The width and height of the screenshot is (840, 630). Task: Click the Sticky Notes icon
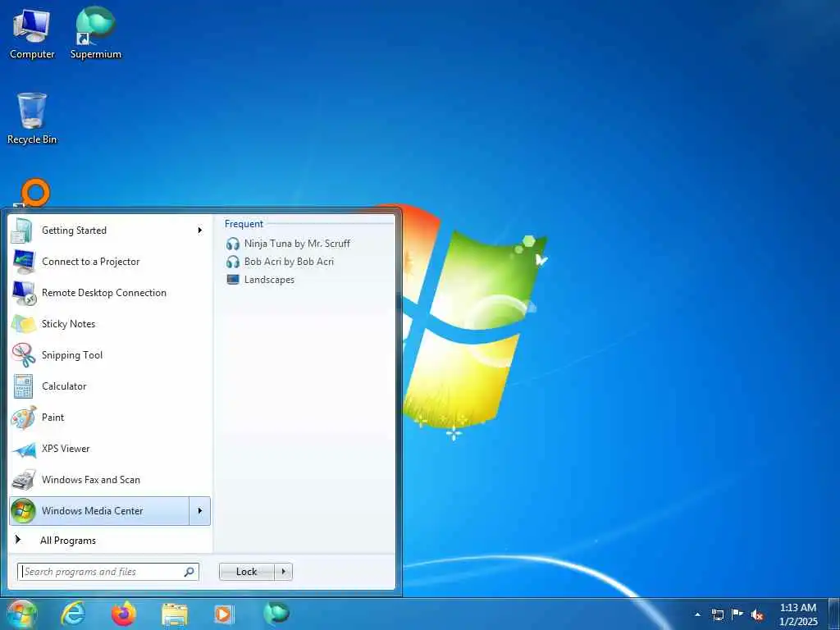tap(23, 324)
